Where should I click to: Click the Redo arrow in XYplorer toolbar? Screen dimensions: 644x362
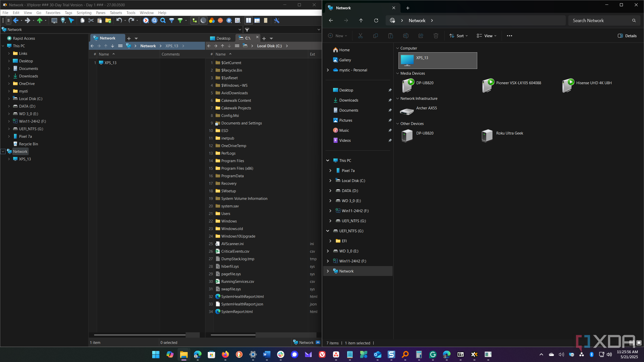131,21
